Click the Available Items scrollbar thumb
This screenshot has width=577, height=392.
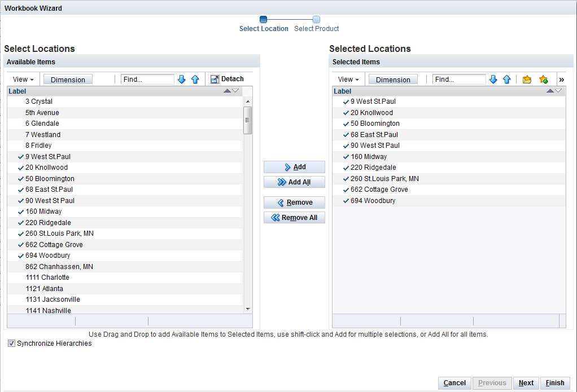(x=248, y=120)
